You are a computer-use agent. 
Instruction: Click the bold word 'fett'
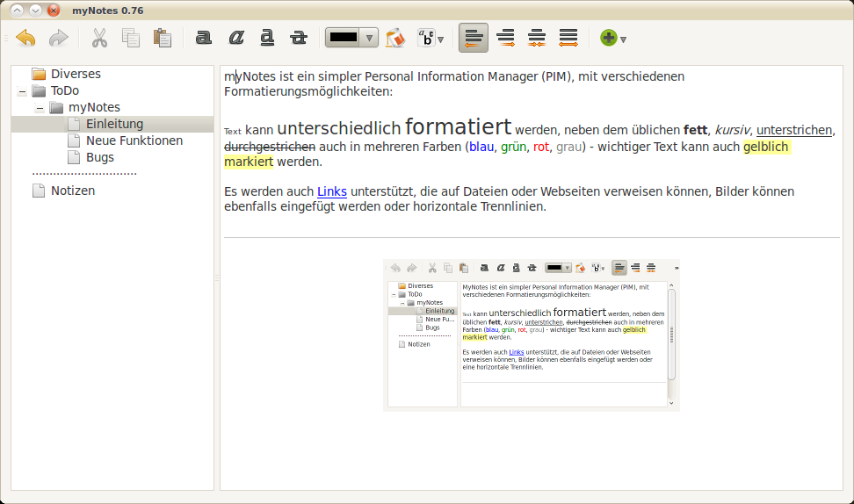click(696, 130)
